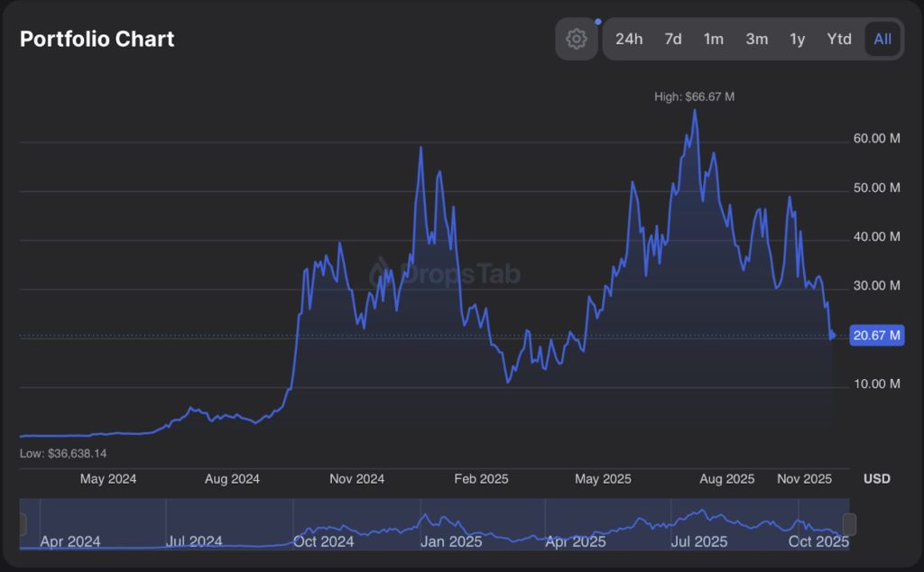Click the right handle of range navigator
This screenshot has width=924, height=572.
(x=848, y=524)
